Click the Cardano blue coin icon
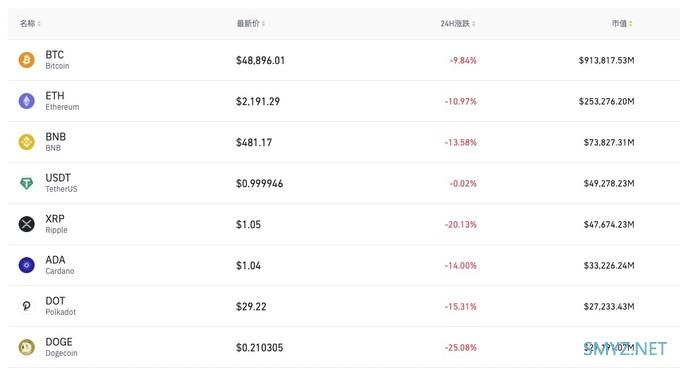The image size is (680, 368). point(26,265)
